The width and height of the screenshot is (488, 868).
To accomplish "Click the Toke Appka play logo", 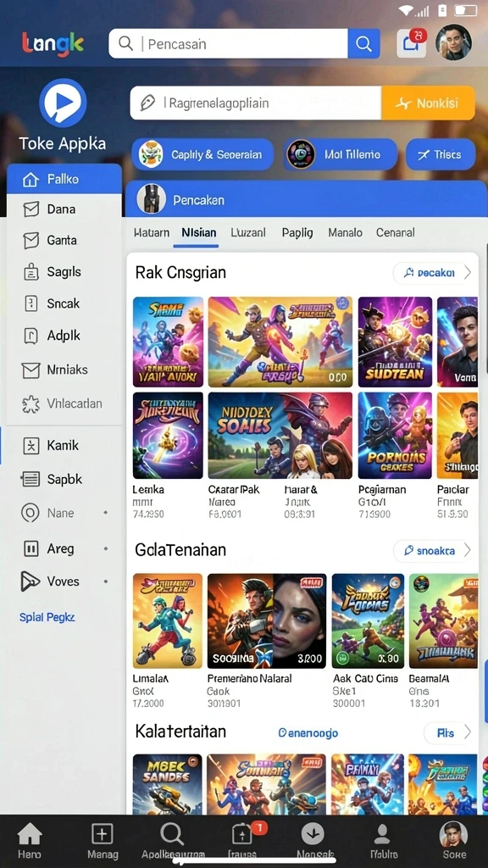I will tap(63, 103).
